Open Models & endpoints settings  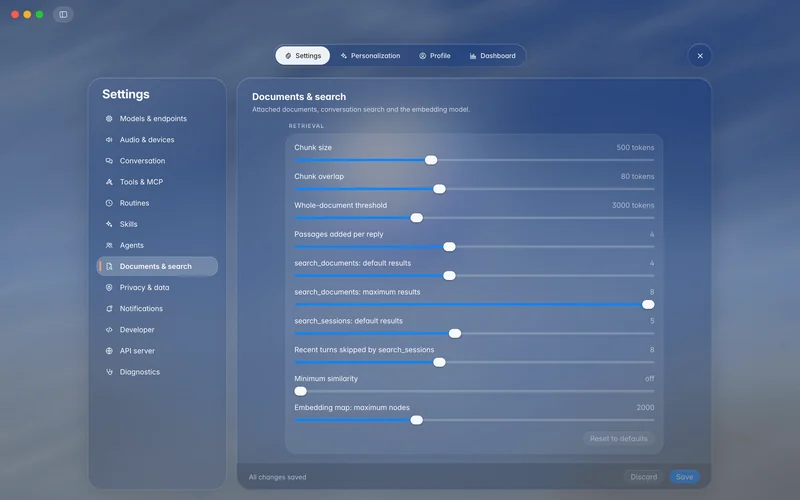(157, 118)
